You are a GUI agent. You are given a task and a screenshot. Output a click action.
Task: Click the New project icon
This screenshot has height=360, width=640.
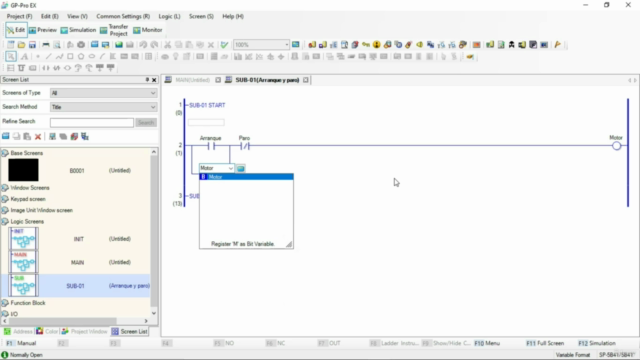11,44
